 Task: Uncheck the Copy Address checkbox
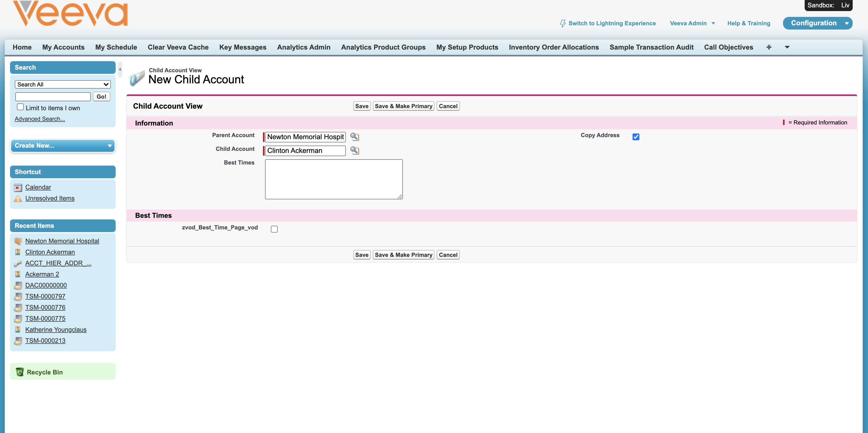pyautogui.click(x=636, y=137)
